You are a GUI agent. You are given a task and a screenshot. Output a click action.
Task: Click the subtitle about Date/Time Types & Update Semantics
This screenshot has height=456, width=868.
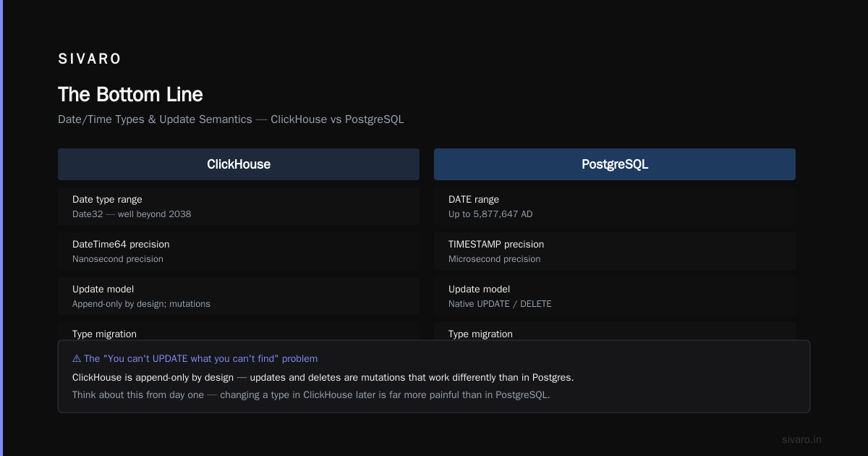[x=231, y=119]
